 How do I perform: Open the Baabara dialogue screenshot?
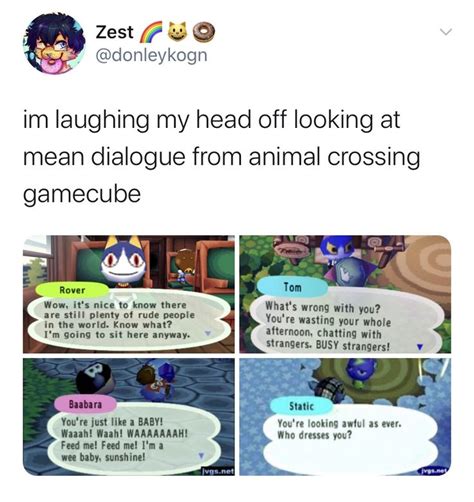(129, 417)
